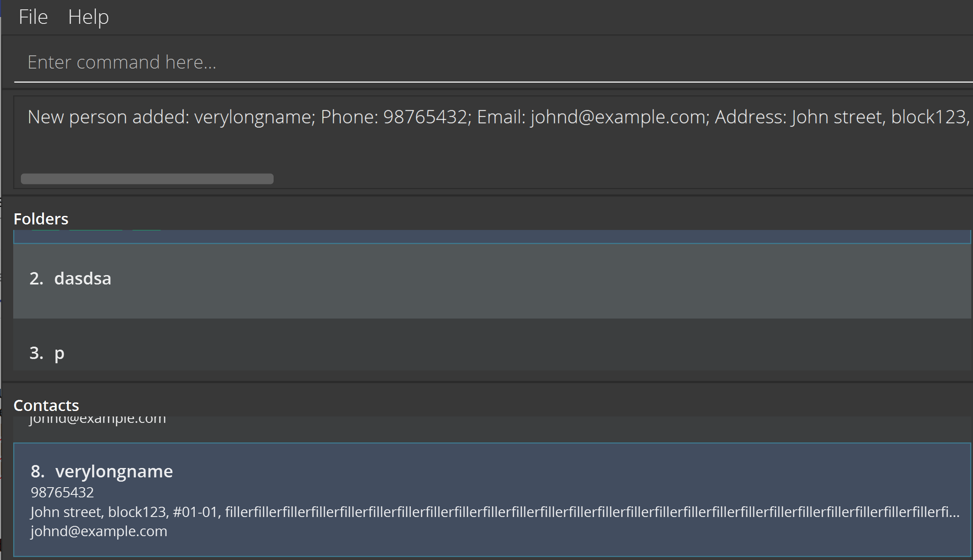This screenshot has height=560, width=973.
Task: Click the Contacts section heading
Action: 46,405
